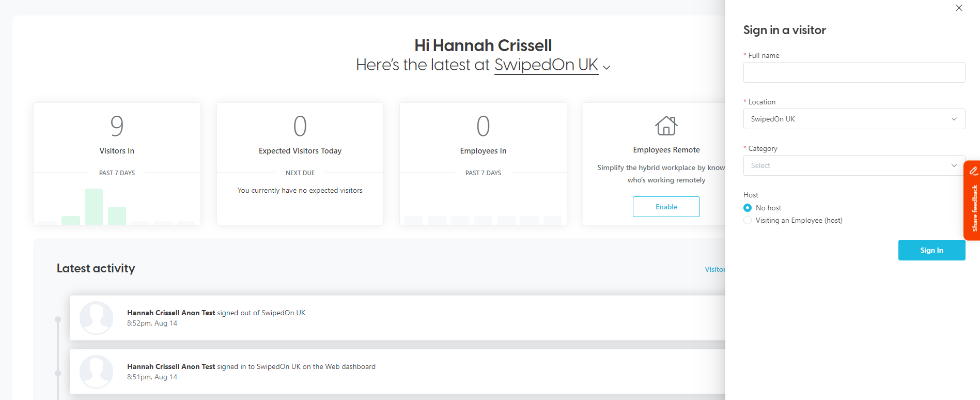Click the Share feedback pencil icon
980x400 pixels.
973,171
